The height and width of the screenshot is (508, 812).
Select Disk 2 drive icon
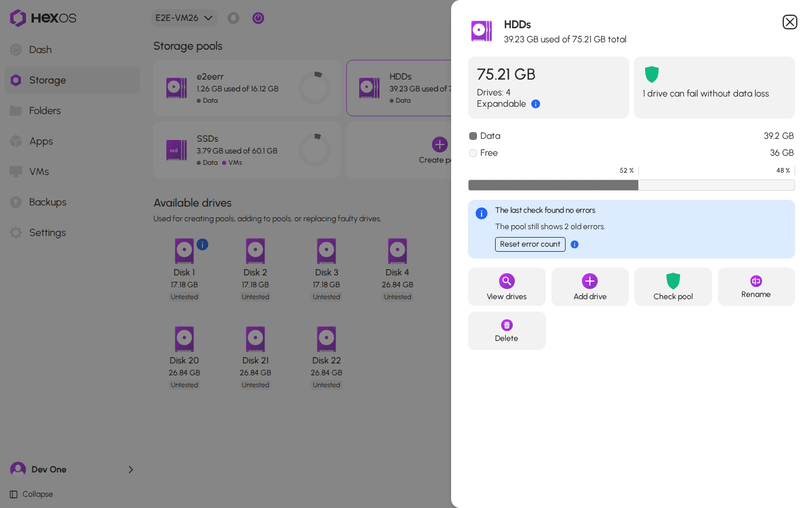pyautogui.click(x=255, y=251)
